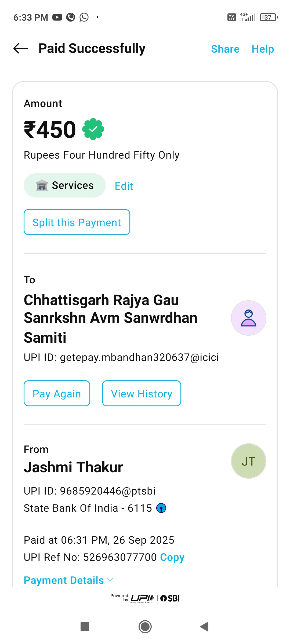
Task: Tap the Android recent apps square button
Action: click(85, 627)
